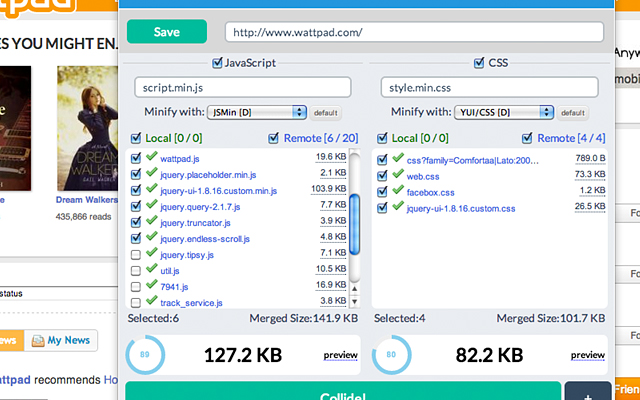640x400 pixels.
Task: Toggle CSS Remote [4/4] checkbox
Action: [x=527, y=138]
